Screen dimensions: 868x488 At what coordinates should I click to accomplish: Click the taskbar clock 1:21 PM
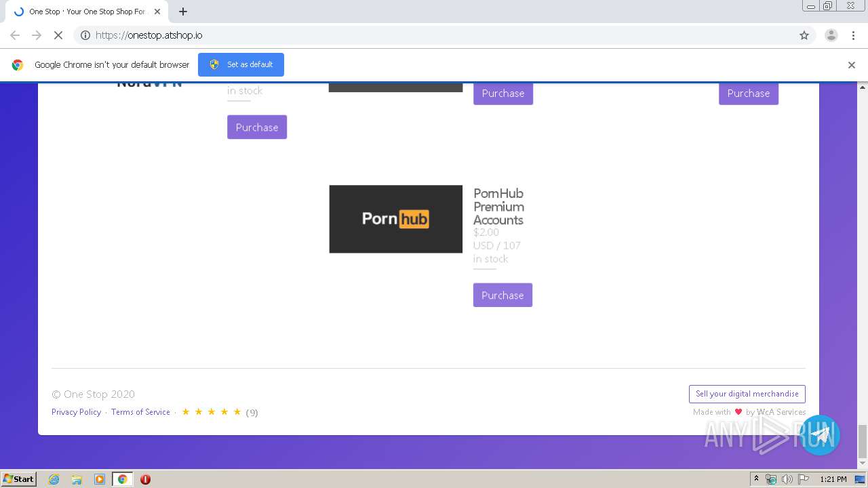coord(833,479)
